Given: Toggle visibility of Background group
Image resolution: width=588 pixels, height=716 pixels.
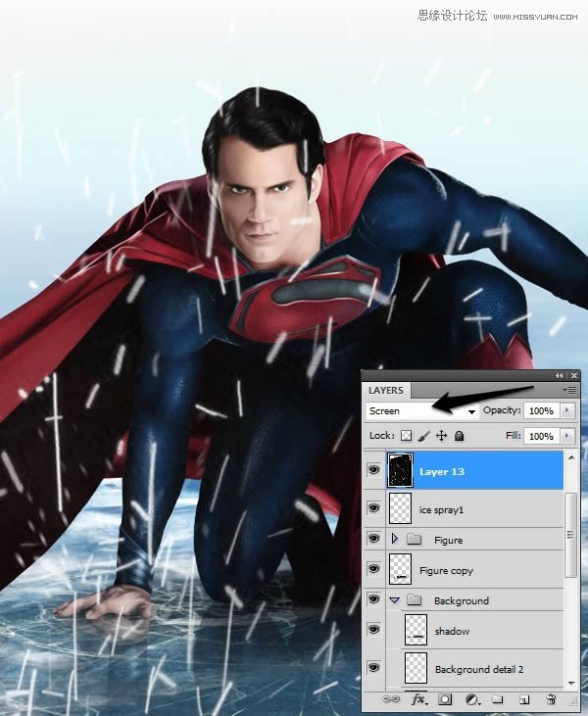Looking at the screenshot, I should pyautogui.click(x=373, y=599).
